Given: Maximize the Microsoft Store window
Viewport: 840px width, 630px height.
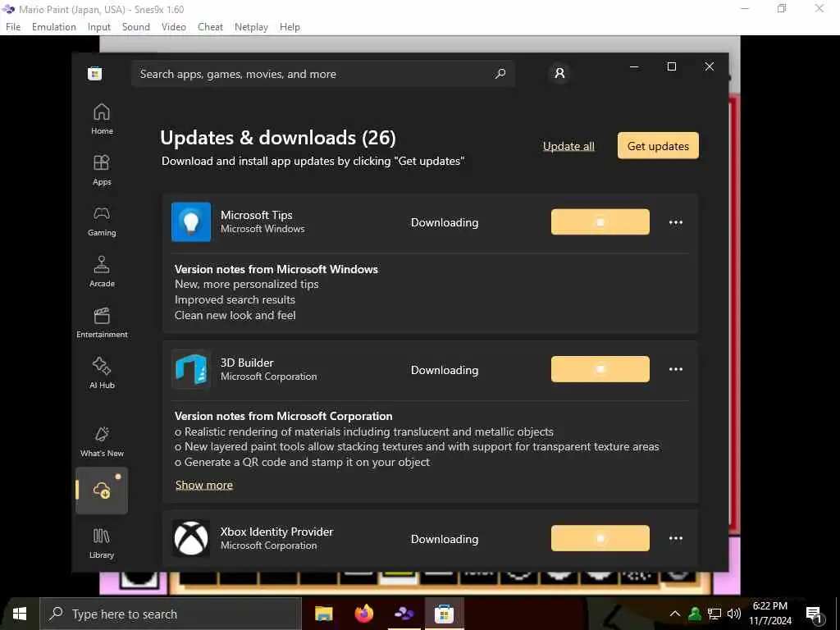Looking at the screenshot, I should click(x=671, y=66).
